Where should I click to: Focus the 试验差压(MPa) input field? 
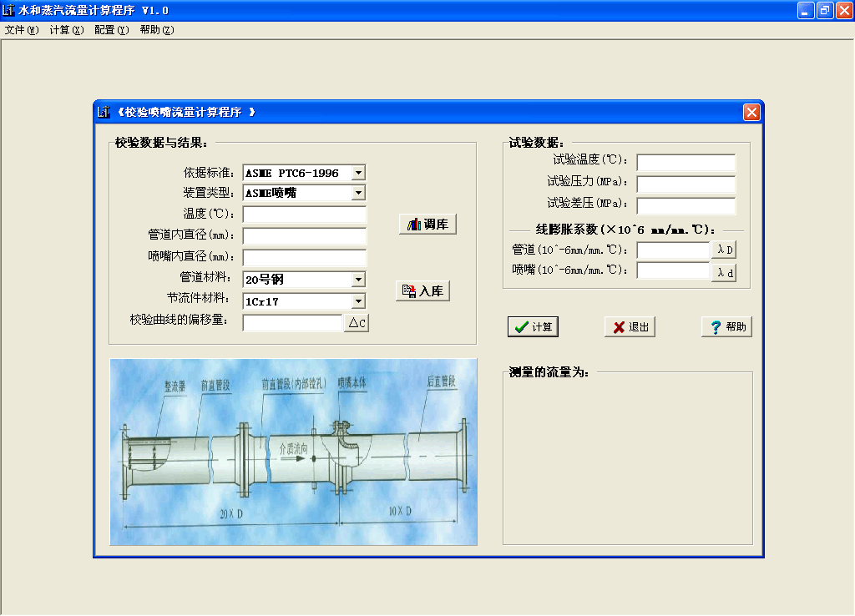pyautogui.click(x=686, y=205)
